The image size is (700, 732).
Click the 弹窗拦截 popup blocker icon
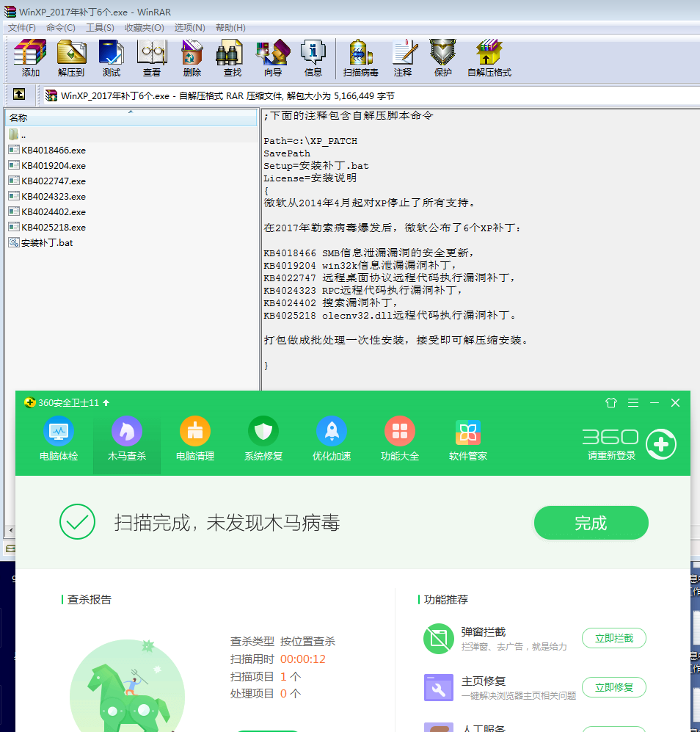[x=439, y=638]
